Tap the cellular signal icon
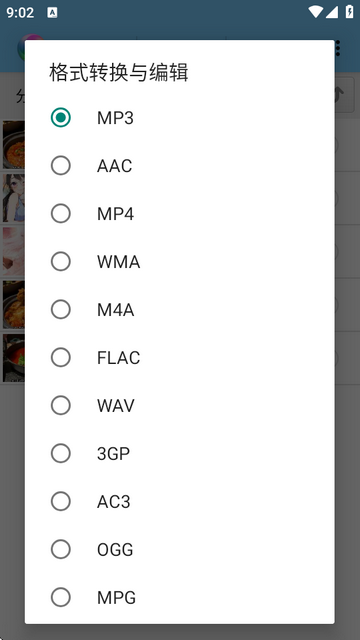 coord(332,12)
